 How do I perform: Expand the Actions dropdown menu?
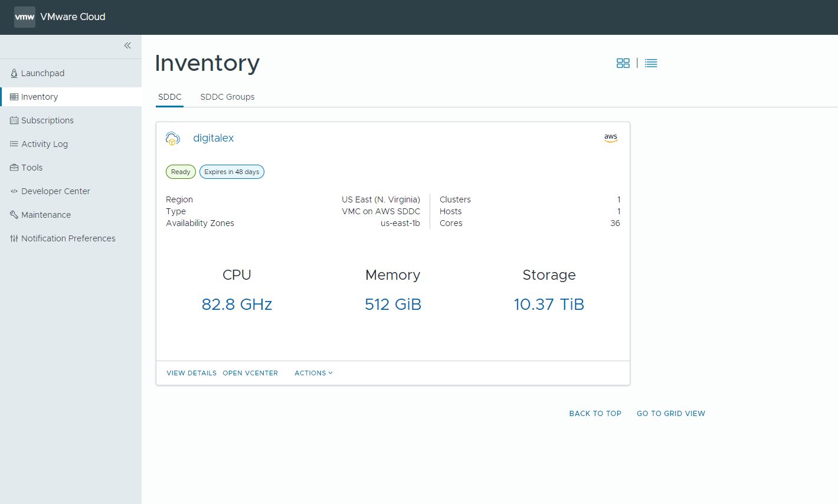(x=313, y=373)
